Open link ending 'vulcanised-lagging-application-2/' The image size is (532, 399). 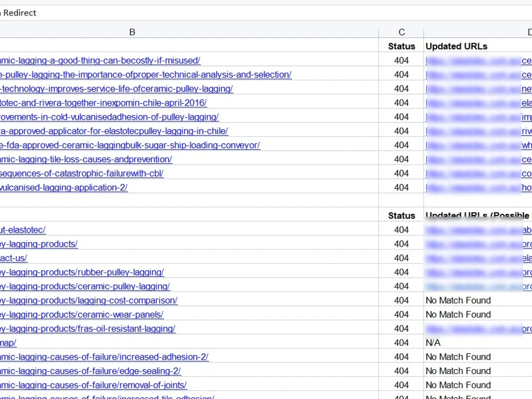[64, 188]
